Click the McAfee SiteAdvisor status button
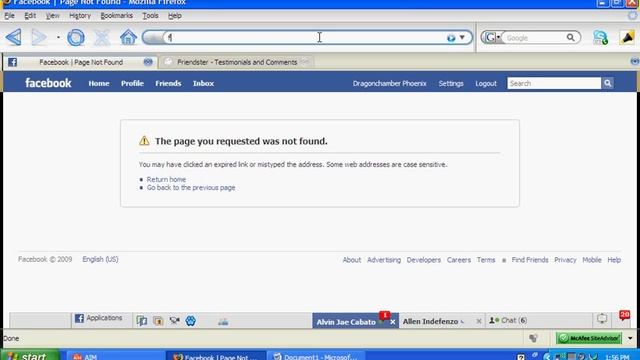The width and height of the screenshot is (640, 360). tap(589, 338)
